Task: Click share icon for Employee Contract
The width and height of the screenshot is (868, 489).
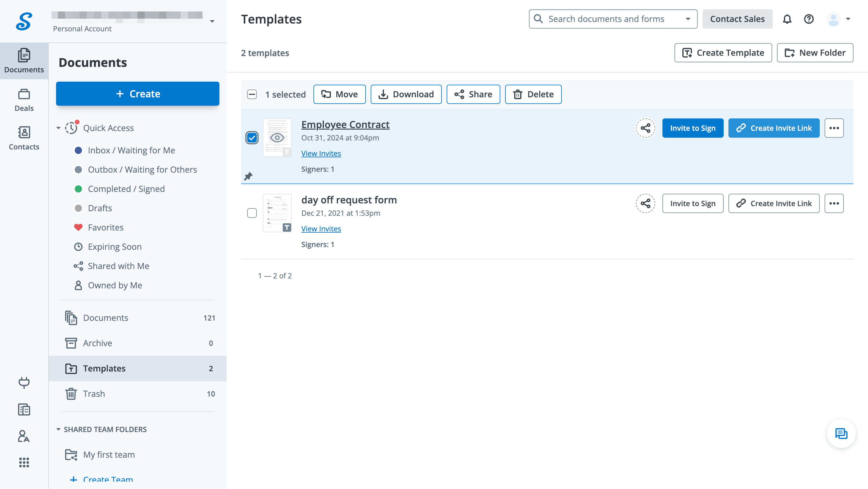Action: [645, 128]
